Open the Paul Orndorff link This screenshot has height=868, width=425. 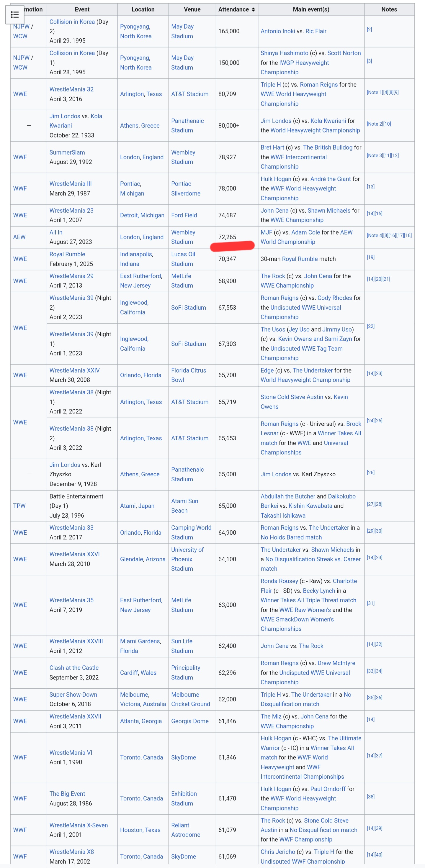point(328,789)
